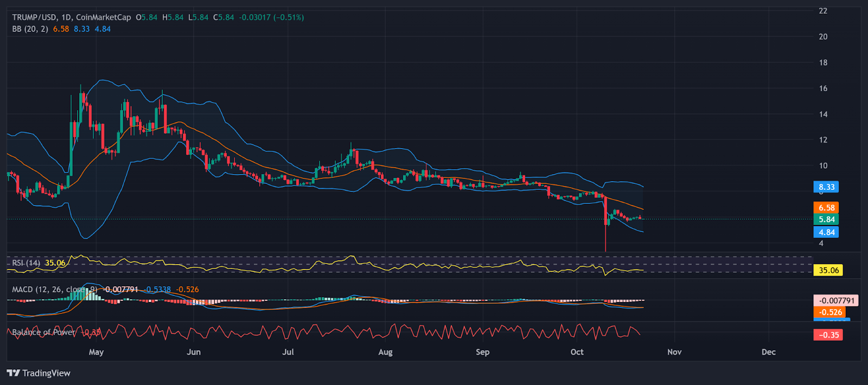Click the TradingView logo icon
868x385 pixels.
(13, 373)
